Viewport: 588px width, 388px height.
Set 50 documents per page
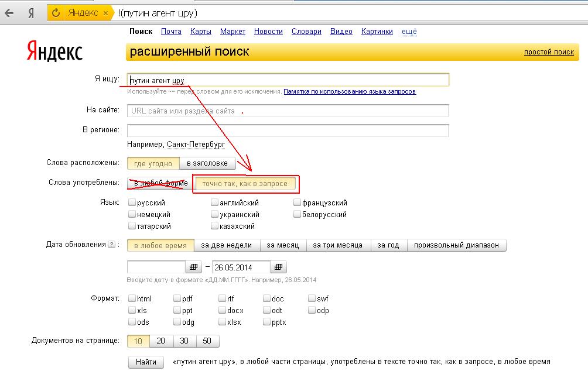click(207, 341)
